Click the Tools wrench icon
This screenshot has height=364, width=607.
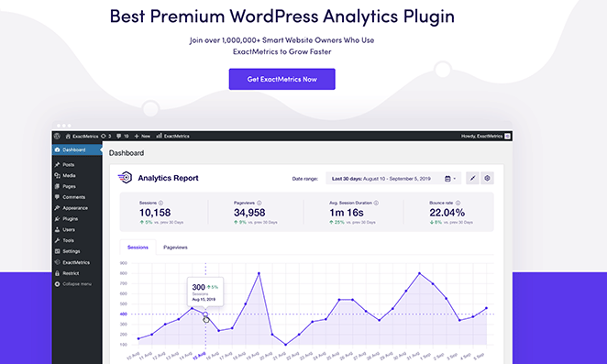(57, 240)
